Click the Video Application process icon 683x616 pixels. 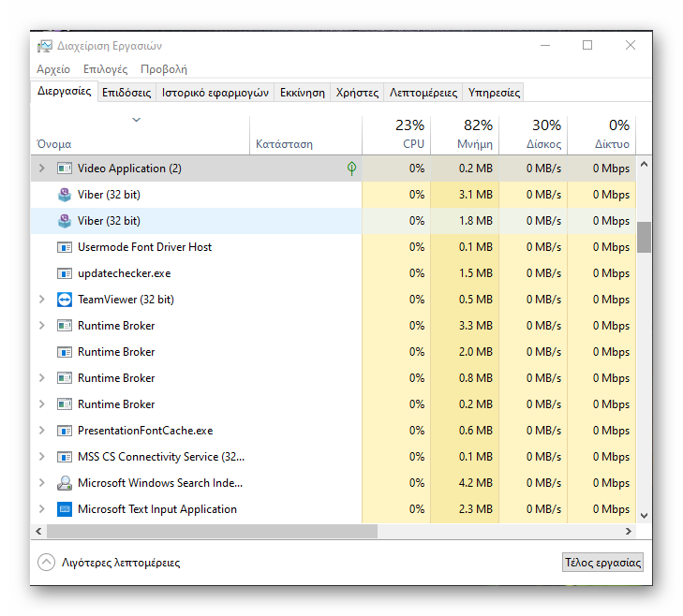(x=65, y=168)
